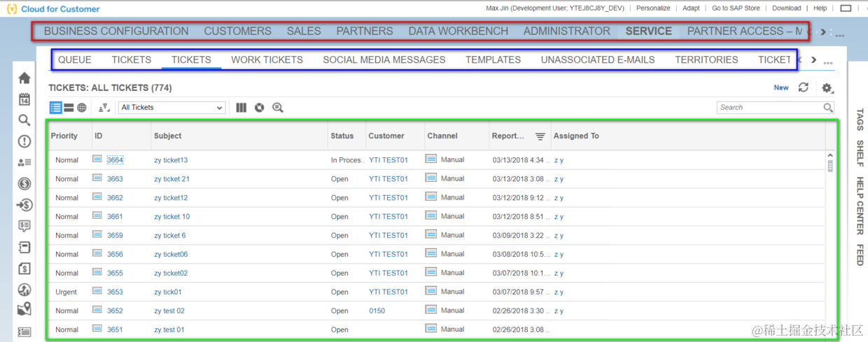This screenshot has width=868, height=342.
Task: Open the TAGS side panel
Action: coord(860,120)
